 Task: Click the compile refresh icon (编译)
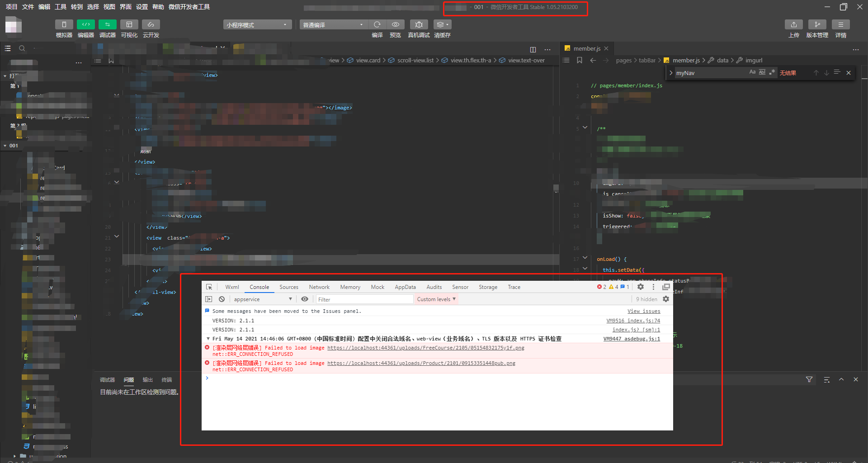(x=377, y=24)
